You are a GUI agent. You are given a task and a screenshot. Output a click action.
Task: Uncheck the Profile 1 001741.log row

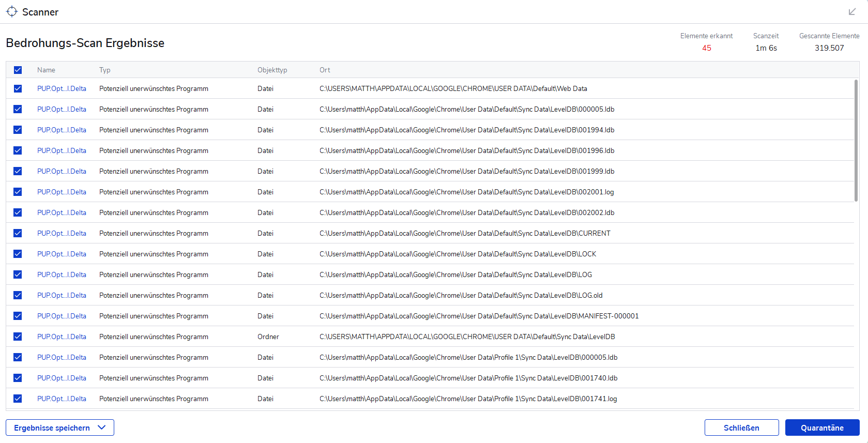18,399
